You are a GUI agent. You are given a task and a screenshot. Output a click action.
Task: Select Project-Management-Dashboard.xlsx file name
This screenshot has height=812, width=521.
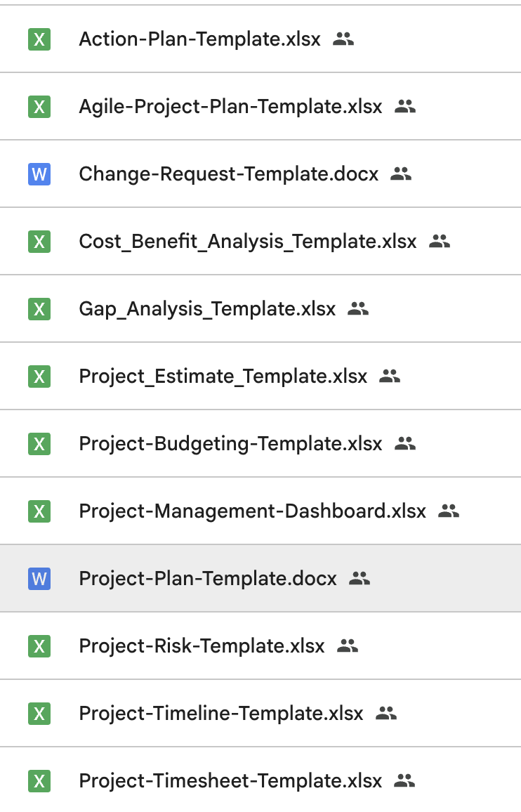point(252,511)
